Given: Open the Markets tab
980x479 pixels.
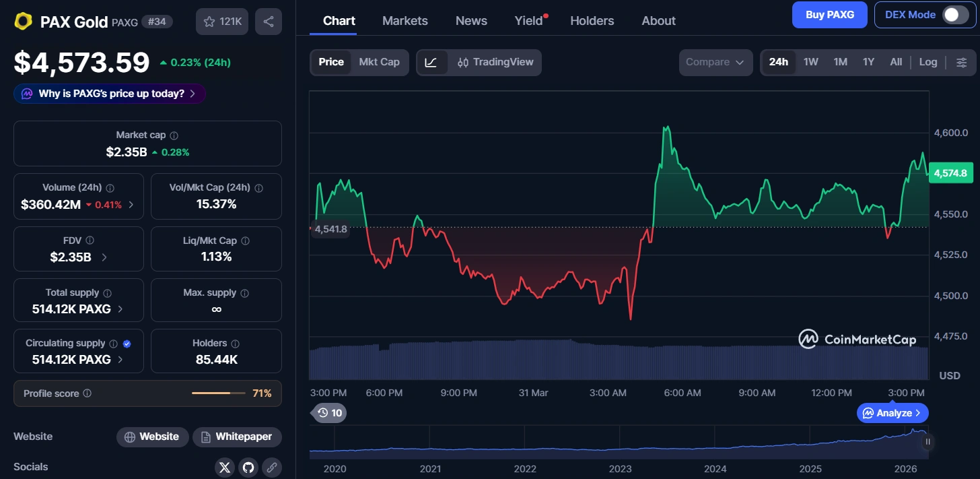Looking at the screenshot, I should point(405,21).
